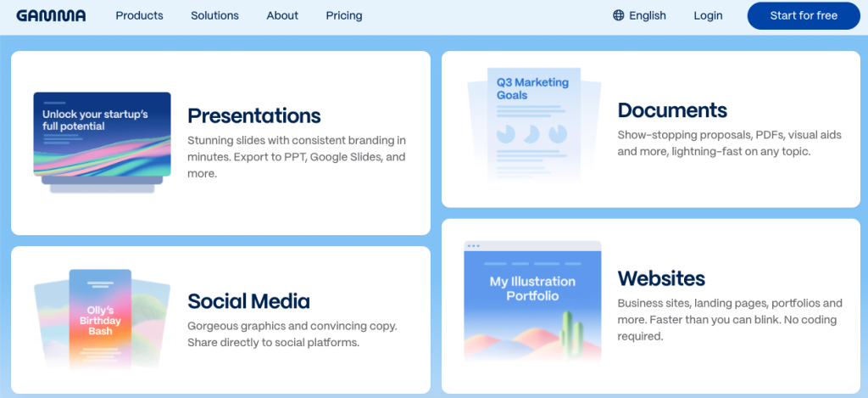Click the Gamma logo
The width and height of the screenshot is (868, 398).
[51, 15]
